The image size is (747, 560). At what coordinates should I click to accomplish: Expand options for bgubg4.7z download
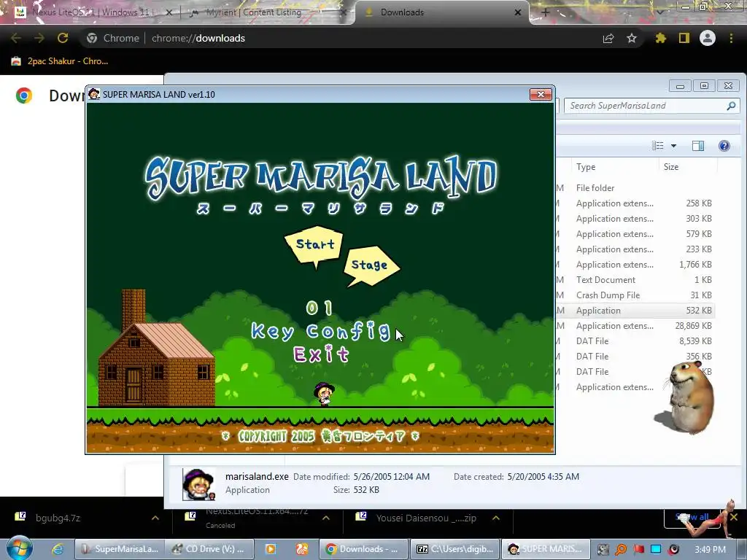click(x=155, y=518)
